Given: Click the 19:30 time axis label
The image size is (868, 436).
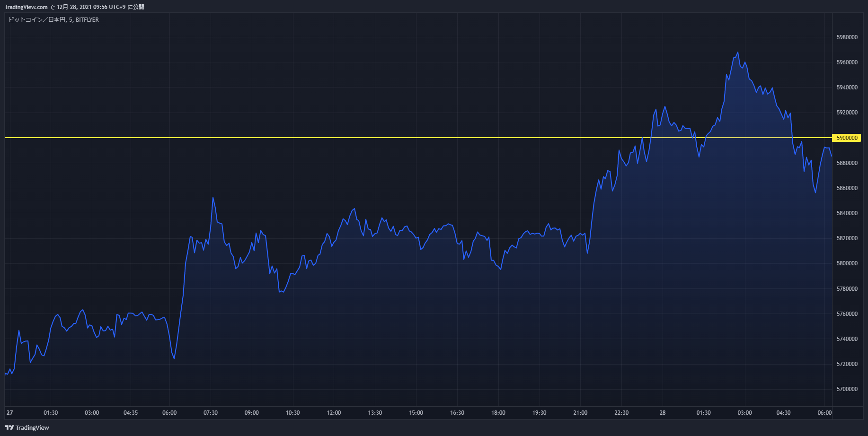Looking at the screenshot, I should (x=539, y=413).
